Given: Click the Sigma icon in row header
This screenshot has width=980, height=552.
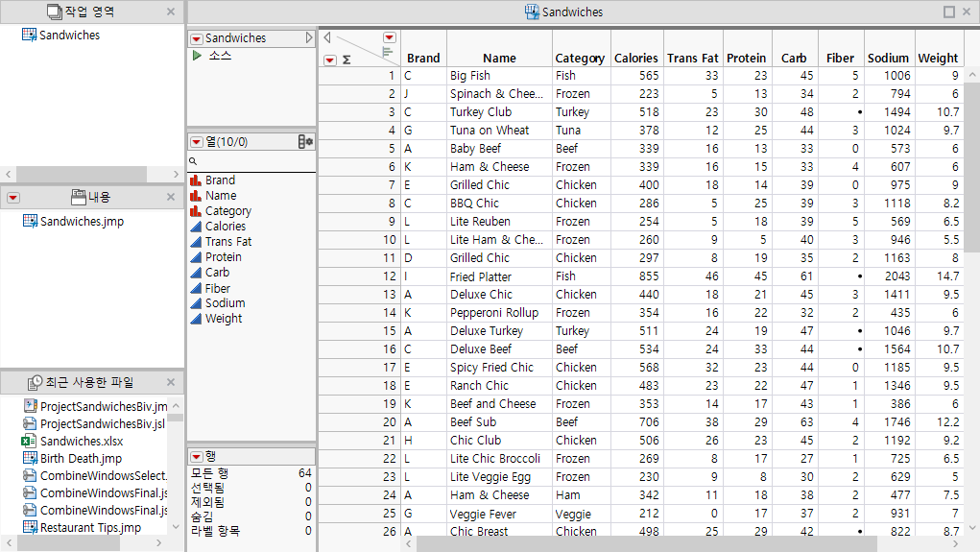Looking at the screenshot, I should tap(347, 60).
